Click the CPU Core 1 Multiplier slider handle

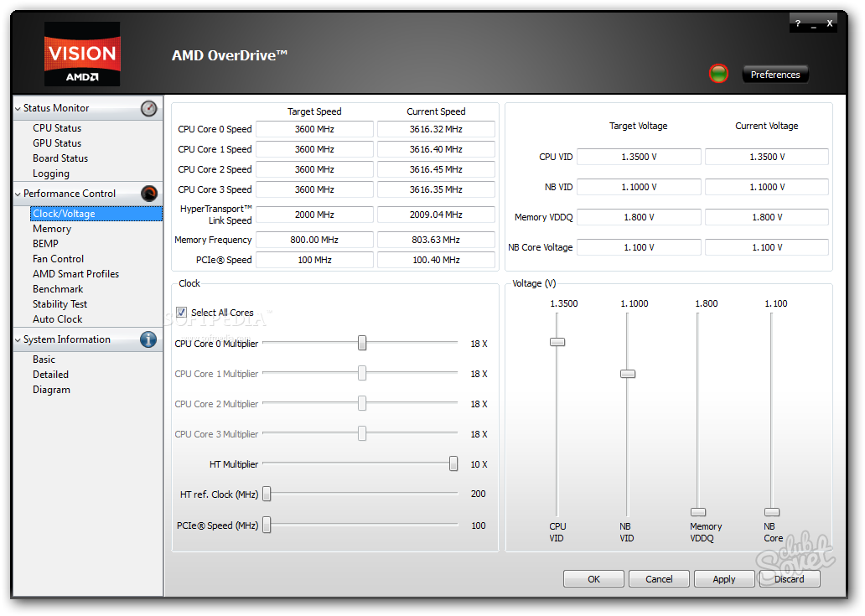(362, 373)
